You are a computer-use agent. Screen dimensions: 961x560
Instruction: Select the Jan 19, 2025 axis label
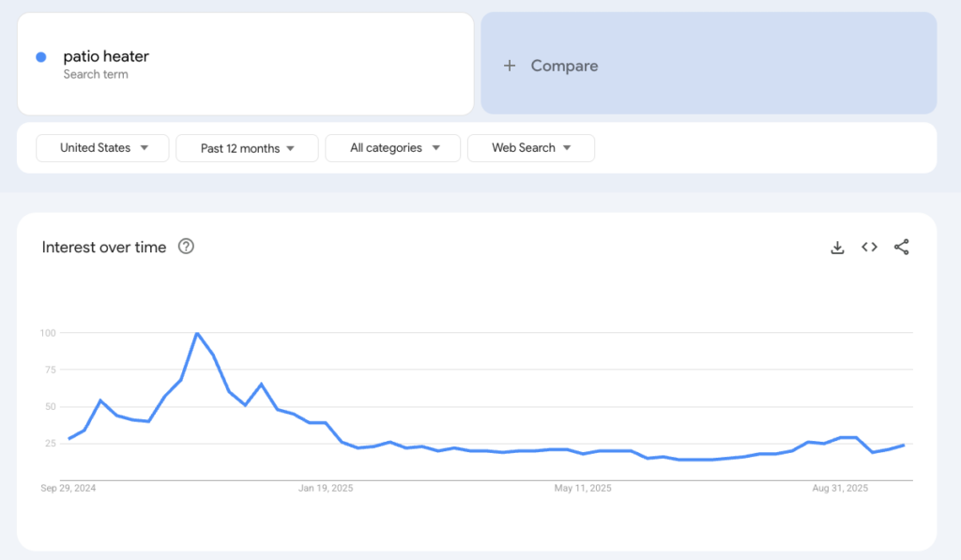click(x=326, y=488)
